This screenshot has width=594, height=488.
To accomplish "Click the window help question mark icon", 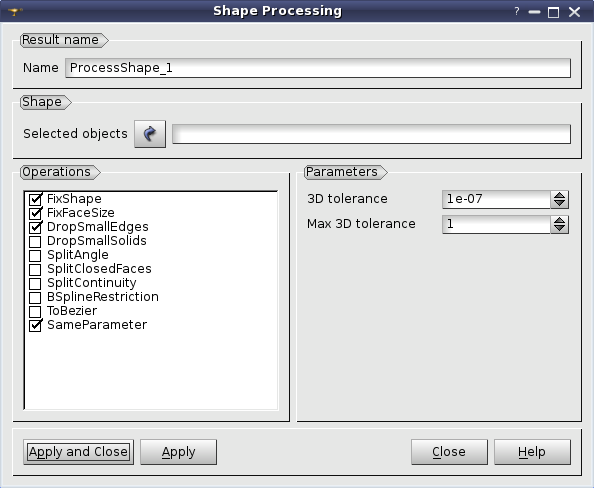I will pos(517,11).
